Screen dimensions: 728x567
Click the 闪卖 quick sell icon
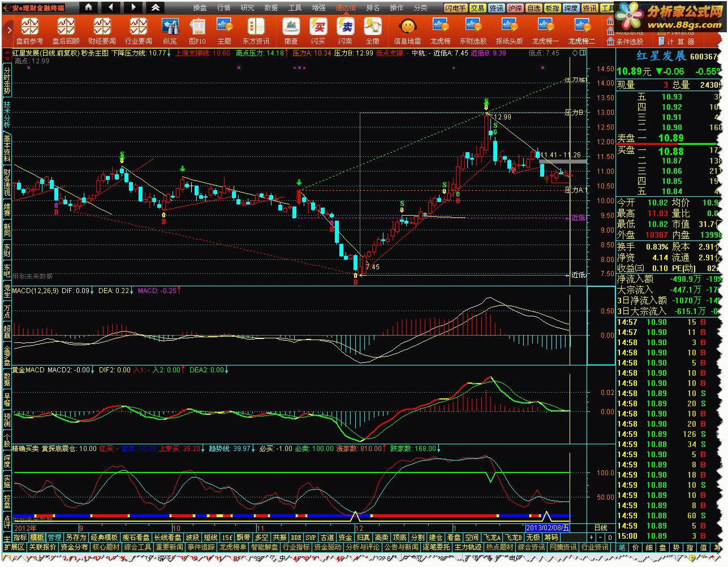pyautogui.click(x=345, y=31)
